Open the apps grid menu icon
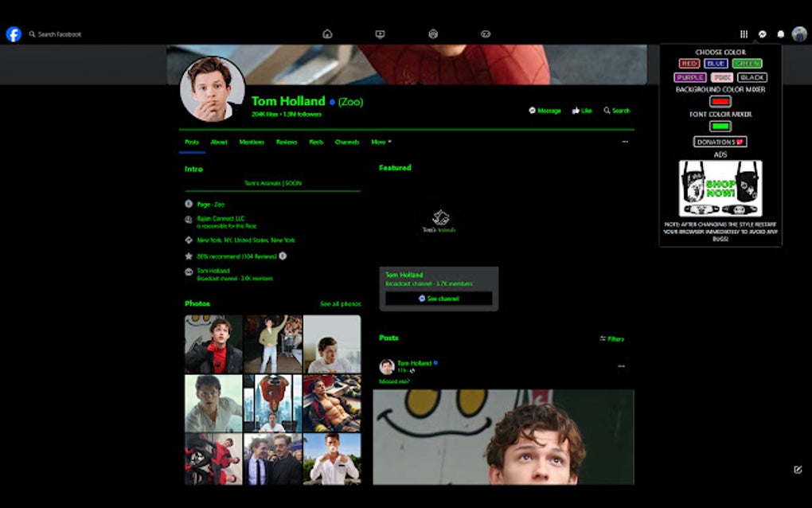This screenshot has width=812, height=508. [744, 33]
